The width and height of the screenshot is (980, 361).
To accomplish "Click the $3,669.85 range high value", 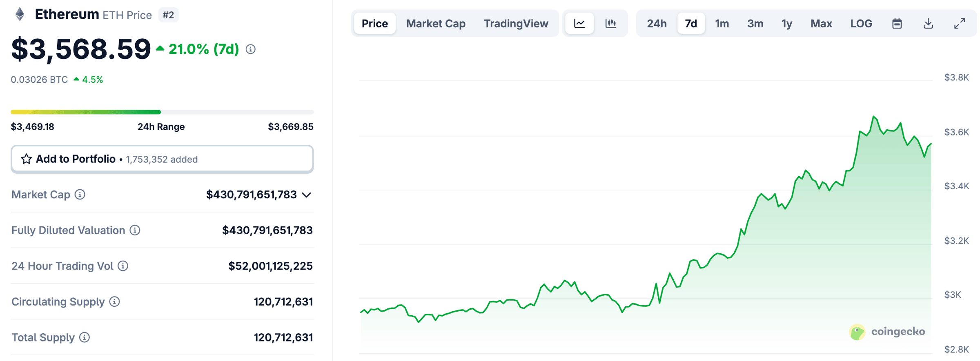I will coord(291,127).
